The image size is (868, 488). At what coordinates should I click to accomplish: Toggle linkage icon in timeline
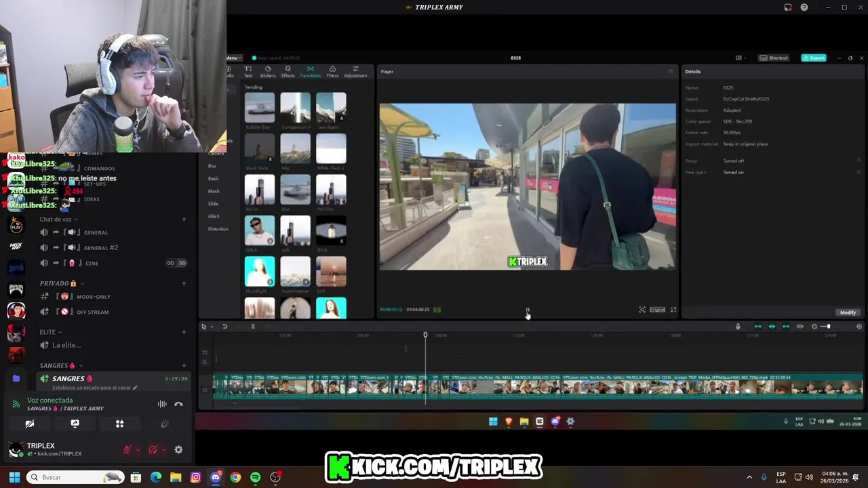[x=786, y=327]
